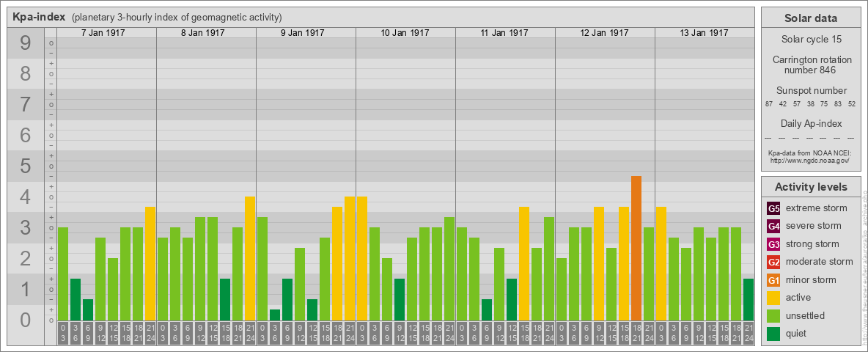Click the dark green 6-9 bar on 11 Jan 1917
Image resolution: width=868 pixels, height=352 pixels.
pyautogui.click(x=487, y=310)
